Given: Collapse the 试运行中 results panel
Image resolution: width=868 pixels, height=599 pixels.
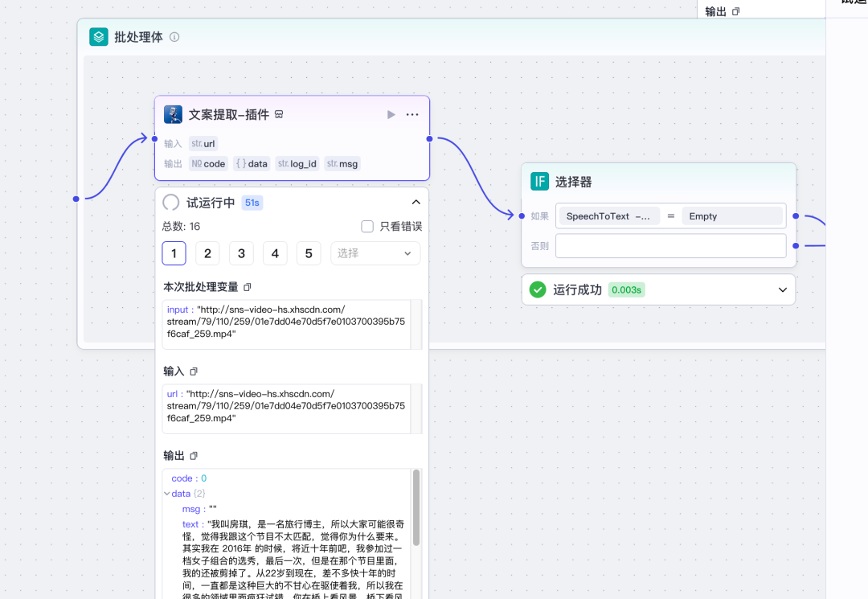Looking at the screenshot, I should pos(416,203).
